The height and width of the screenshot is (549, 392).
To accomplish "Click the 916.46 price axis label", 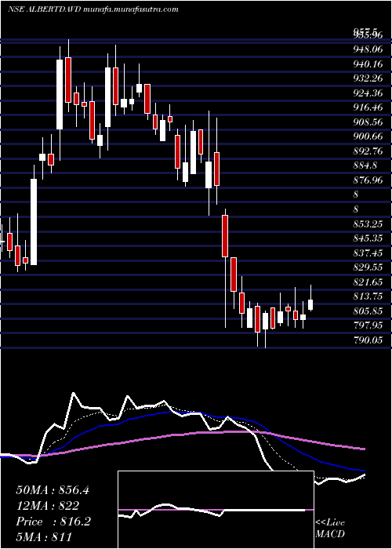I will click(368, 107).
